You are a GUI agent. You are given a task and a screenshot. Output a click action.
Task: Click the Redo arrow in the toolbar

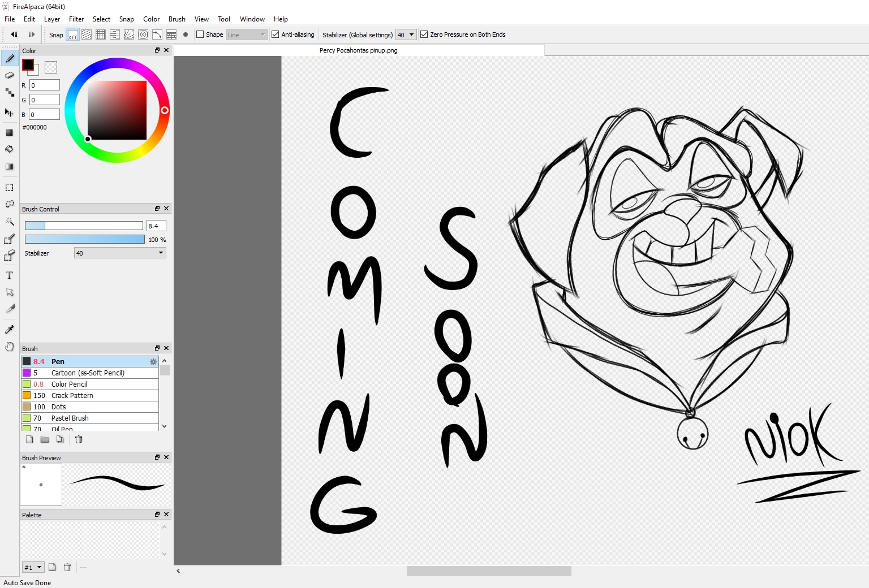pyautogui.click(x=32, y=34)
